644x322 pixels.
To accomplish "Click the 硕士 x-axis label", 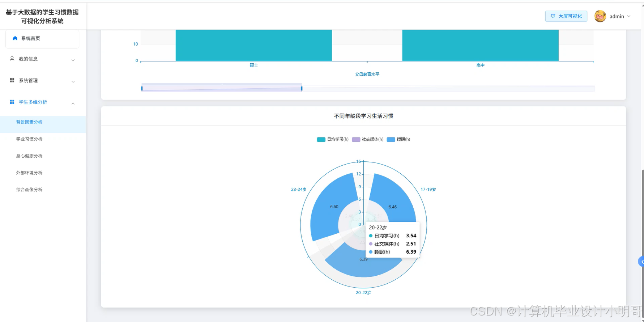I will (254, 65).
